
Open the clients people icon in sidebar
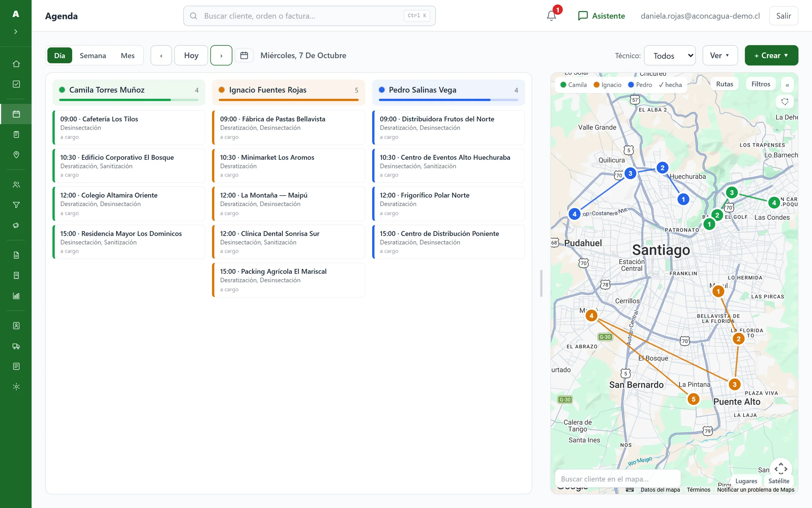(x=16, y=185)
